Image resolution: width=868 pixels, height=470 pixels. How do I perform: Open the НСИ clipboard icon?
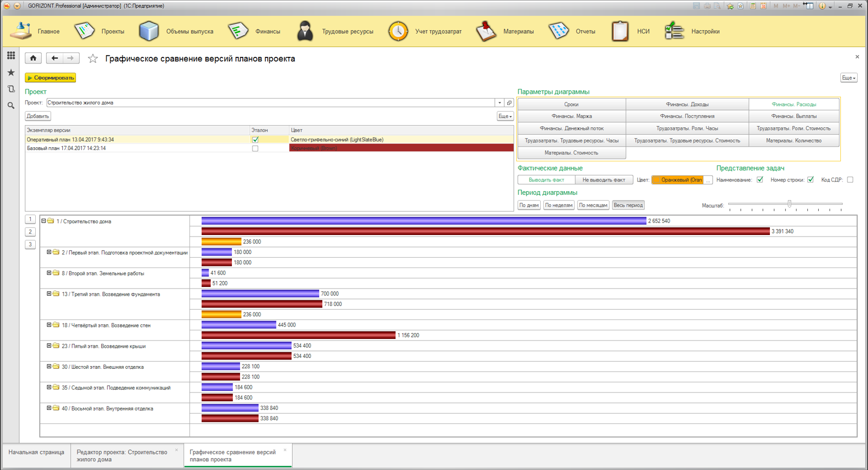[620, 31]
